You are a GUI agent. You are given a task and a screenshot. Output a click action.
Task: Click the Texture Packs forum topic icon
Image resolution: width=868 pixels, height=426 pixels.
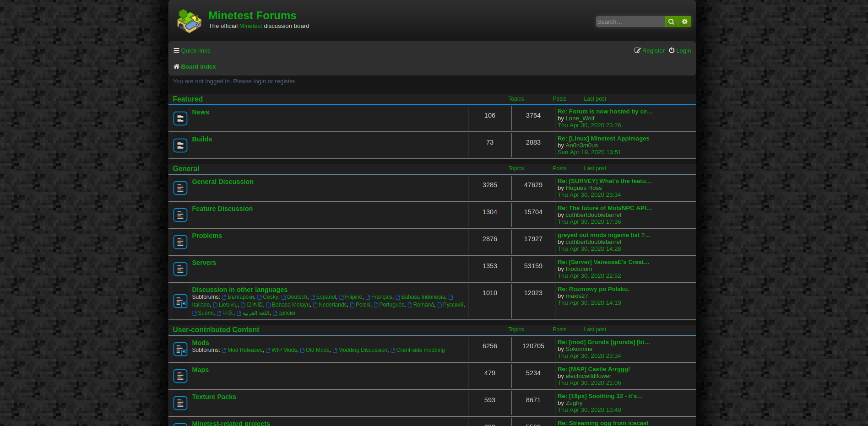[180, 403]
